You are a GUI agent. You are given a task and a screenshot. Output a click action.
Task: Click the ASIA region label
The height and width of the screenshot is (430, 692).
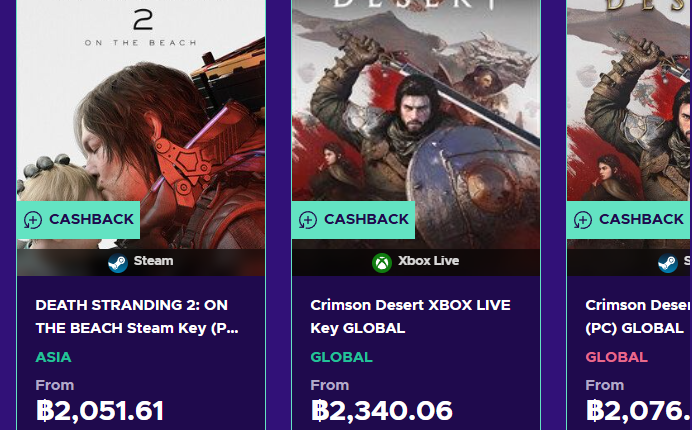click(x=53, y=357)
